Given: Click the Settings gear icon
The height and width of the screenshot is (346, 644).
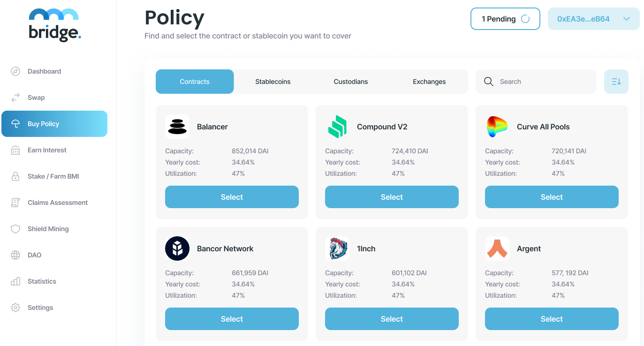Looking at the screenshot, I should coord(15,308).
